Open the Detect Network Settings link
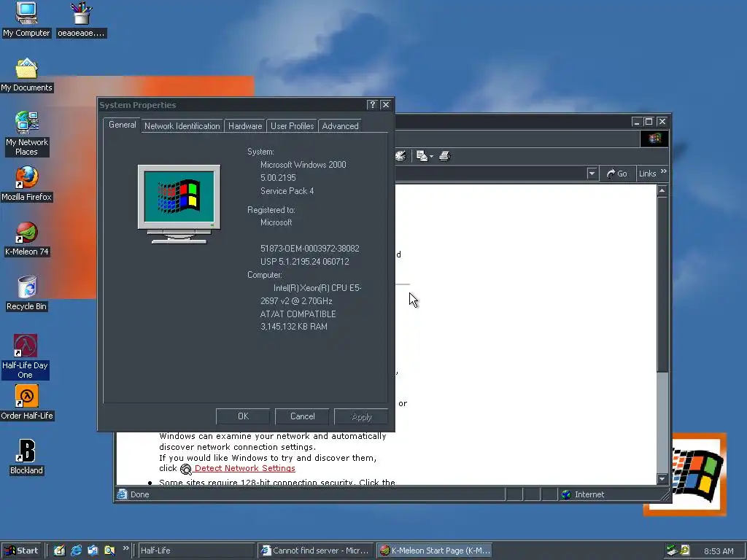 [245, 469]
